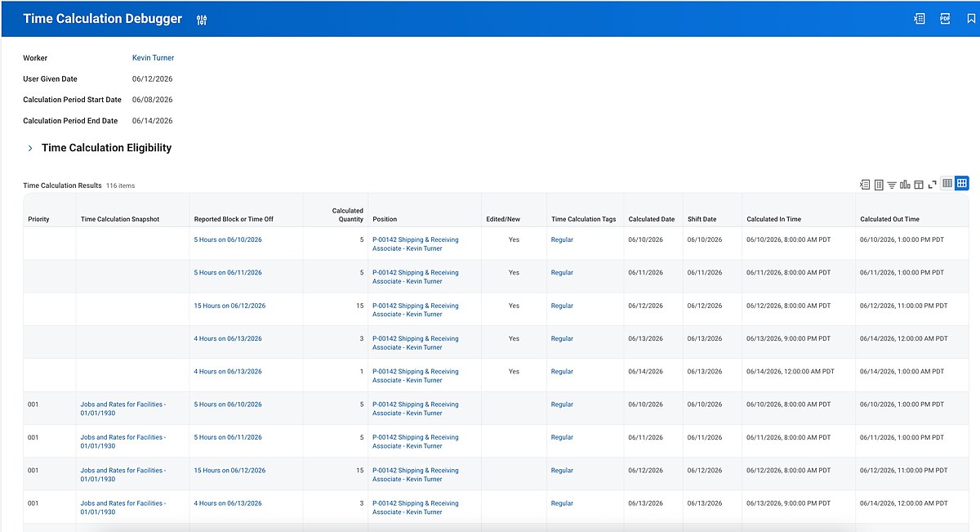Screen dimensions: 980x532
Task: Open Jobs and Rates snapshot link for 06/12/2026 row
Action: [123, 475]
